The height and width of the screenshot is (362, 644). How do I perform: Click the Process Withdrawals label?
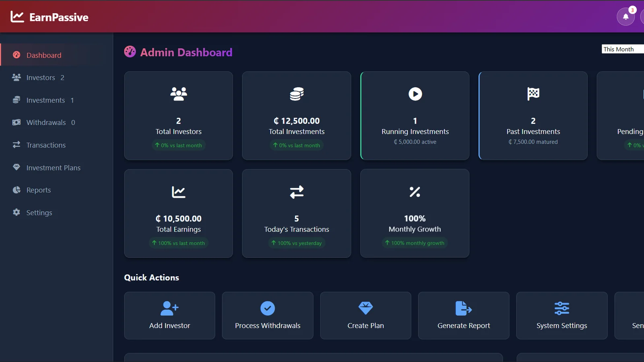point(268,325)
